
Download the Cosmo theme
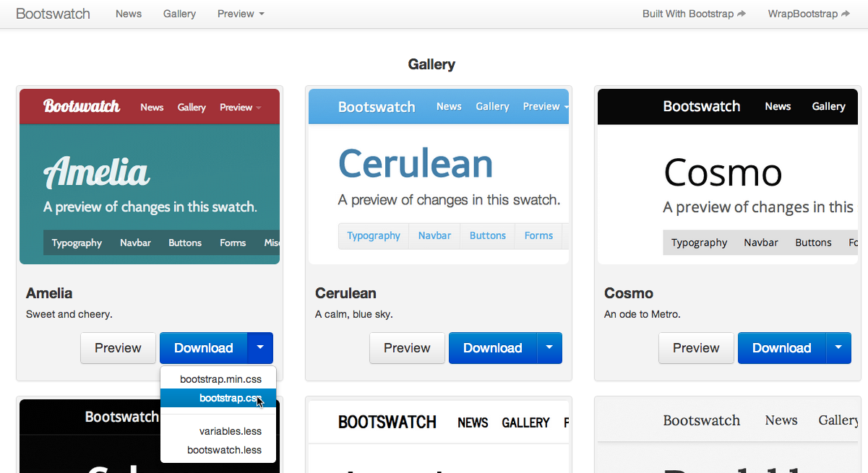pos(782,348)
